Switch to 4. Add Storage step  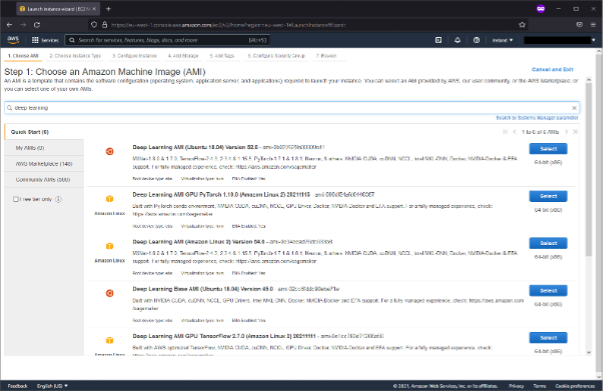click(183, 56)
